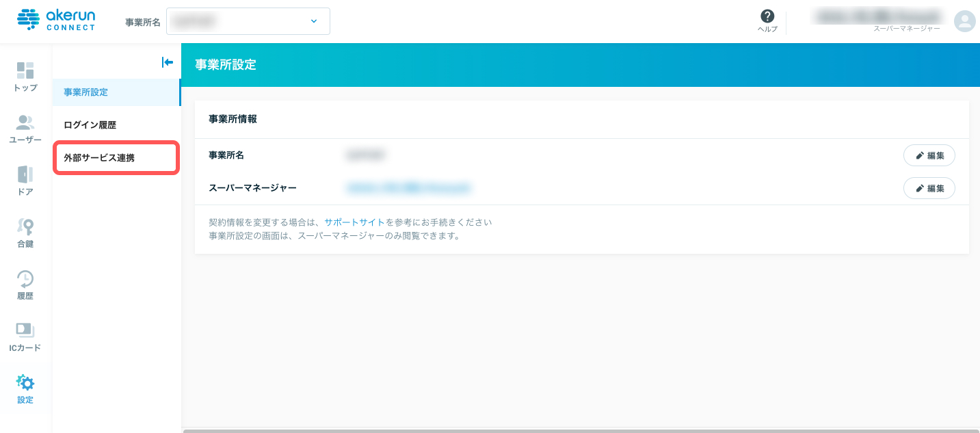Click the akerun CONNECT logo
980x433 pixels.
tap(56, 21)
